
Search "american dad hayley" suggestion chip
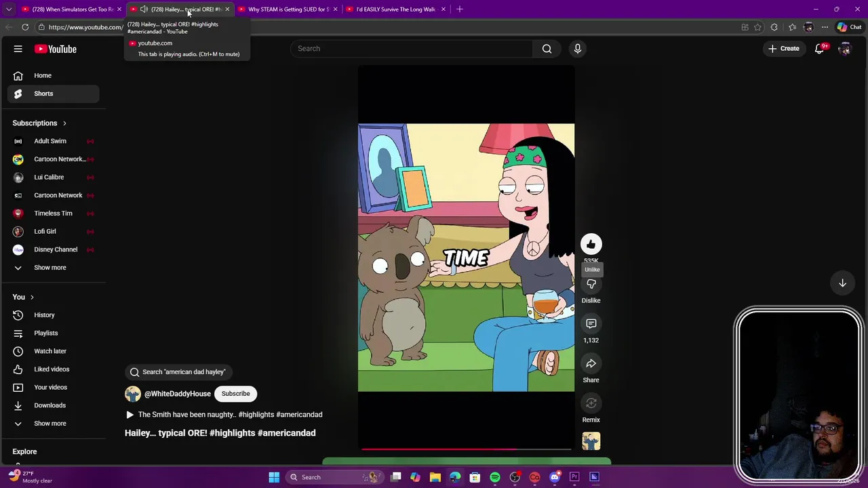click(x=178, y=372)
